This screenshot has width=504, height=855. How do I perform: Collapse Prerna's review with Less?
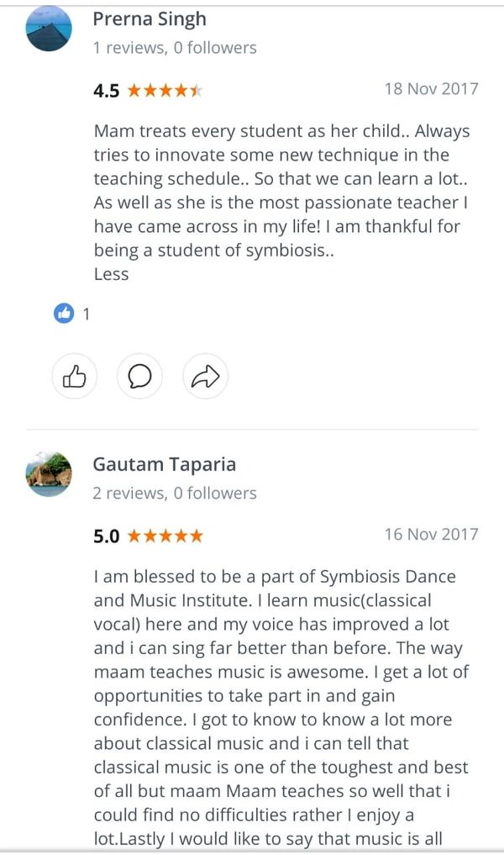click(x=111, y=274)
